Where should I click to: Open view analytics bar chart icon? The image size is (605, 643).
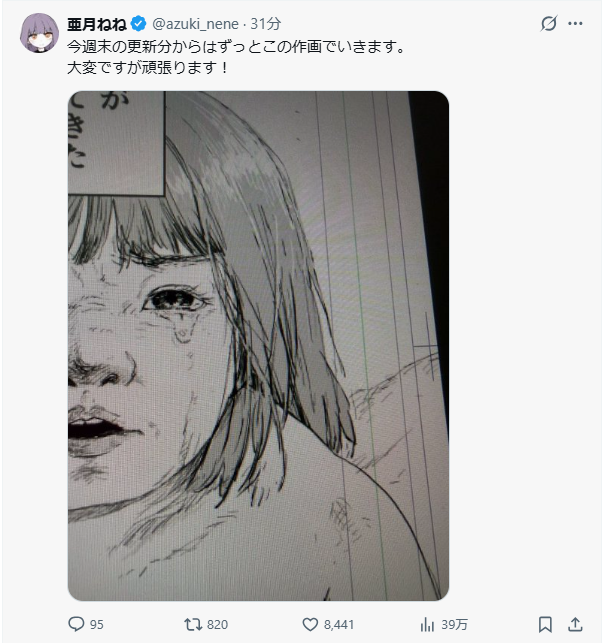tap(427, 624)
